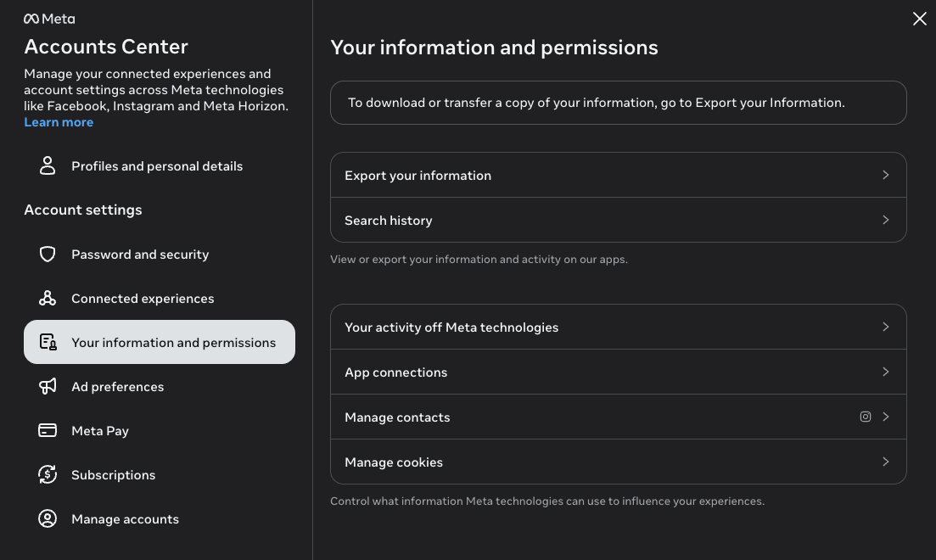Open Search history

pyautogui.click(x=619, y=220)
